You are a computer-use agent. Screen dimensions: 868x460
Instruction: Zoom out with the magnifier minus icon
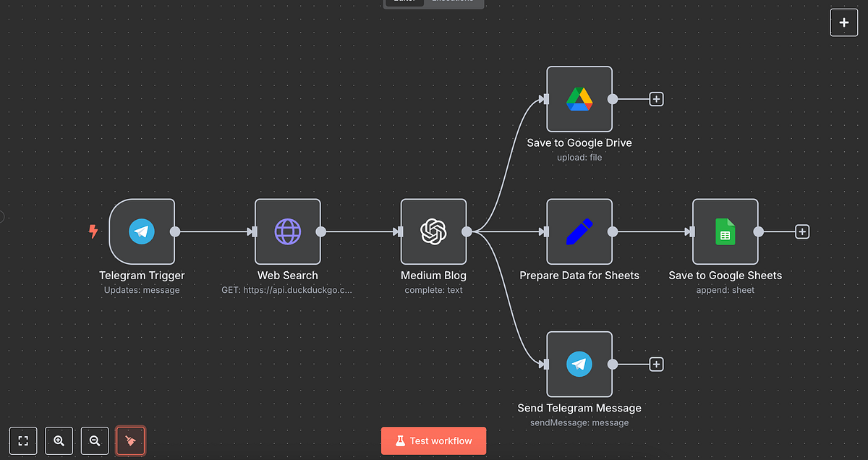coord(95,440)
